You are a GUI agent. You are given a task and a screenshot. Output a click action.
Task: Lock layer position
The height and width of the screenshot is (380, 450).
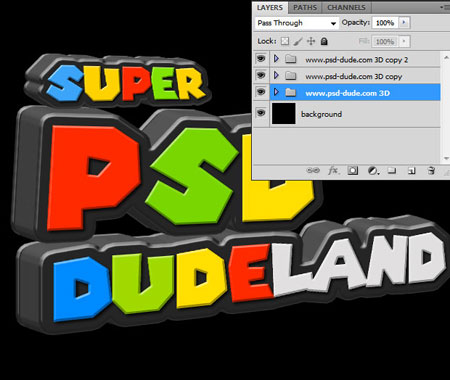point(311,41)
